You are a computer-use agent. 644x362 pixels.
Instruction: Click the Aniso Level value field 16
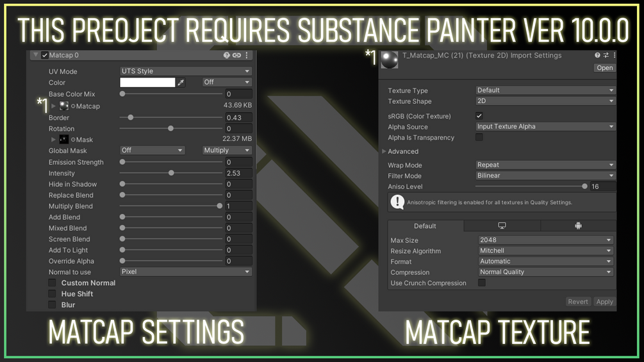tap(603, 186)
